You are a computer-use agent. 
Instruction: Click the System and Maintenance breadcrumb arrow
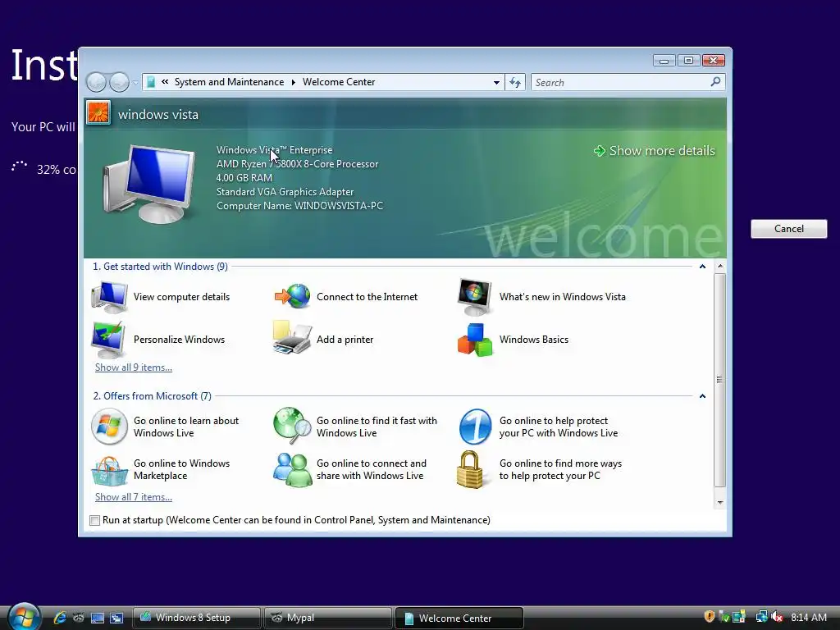(x=294, y=82)
